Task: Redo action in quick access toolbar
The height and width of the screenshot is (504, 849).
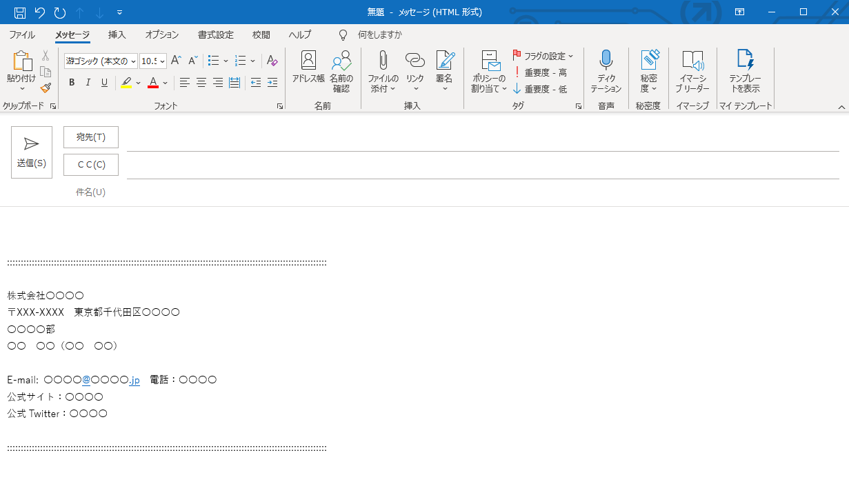Action: coord(60,12)
